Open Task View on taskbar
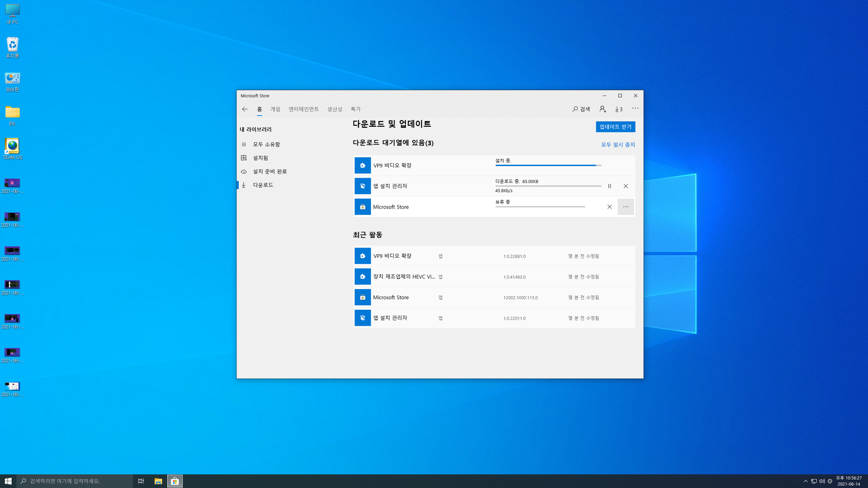 141,481
